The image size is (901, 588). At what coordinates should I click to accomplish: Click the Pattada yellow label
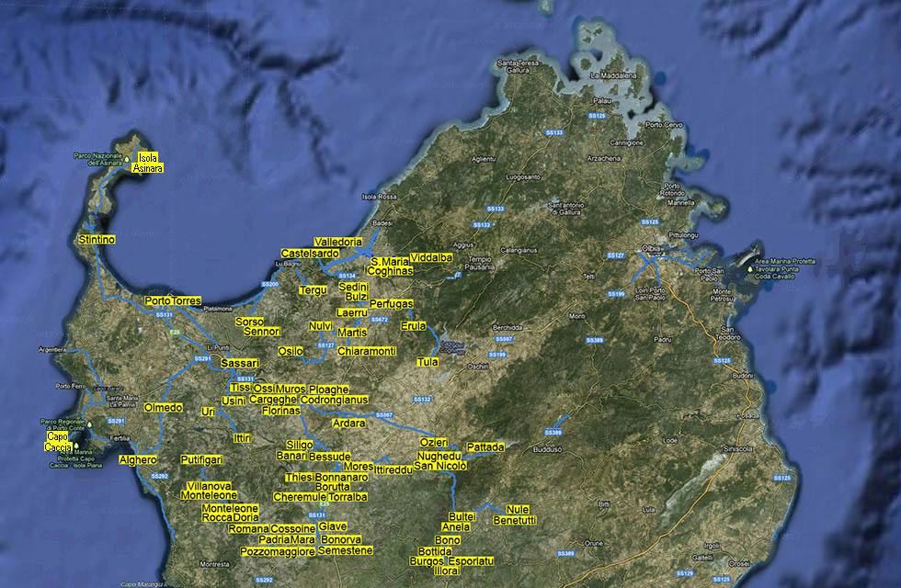485,447
